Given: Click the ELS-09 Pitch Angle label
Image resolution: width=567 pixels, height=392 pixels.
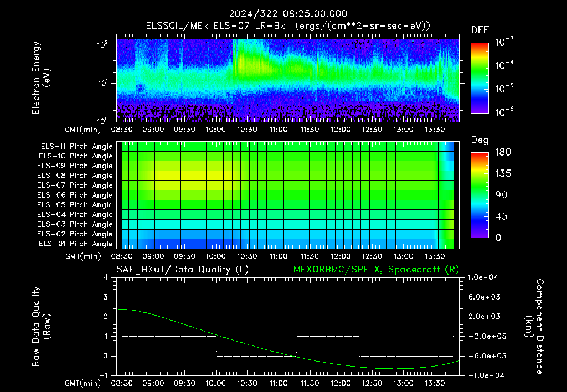Looking at the screenshot, I should click(x=75, y=166).
